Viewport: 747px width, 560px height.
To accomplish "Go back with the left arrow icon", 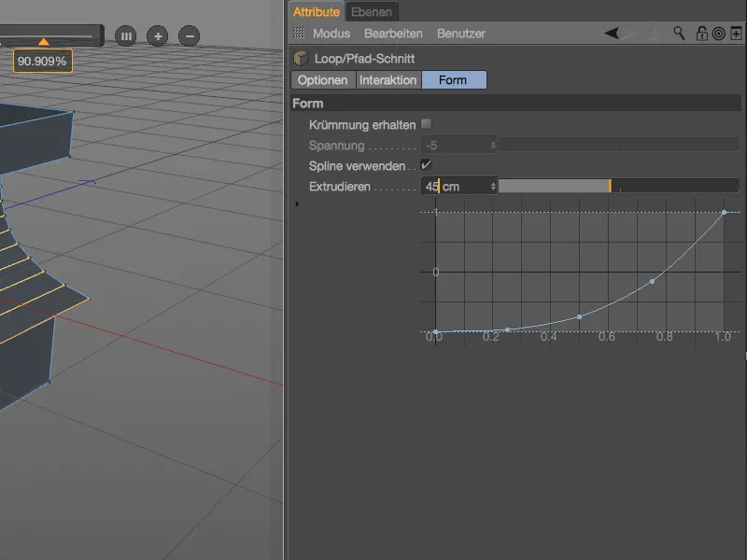I will pos(612,34).
